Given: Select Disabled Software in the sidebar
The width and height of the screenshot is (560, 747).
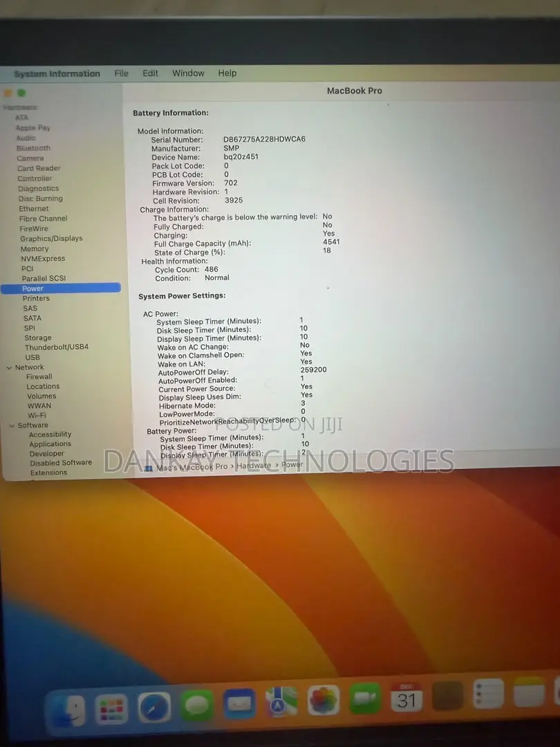Looking at the screenshot, I should [61, 463].
